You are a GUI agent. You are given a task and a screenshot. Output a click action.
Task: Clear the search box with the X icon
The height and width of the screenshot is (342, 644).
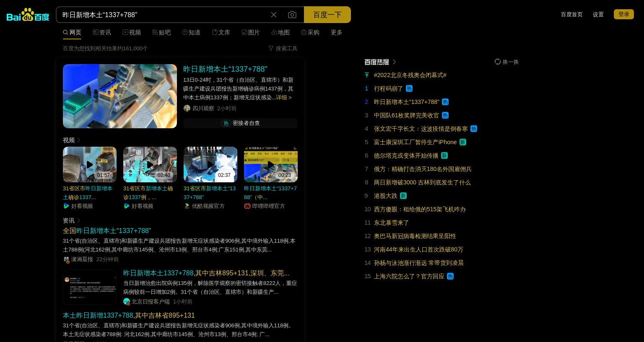274,15
